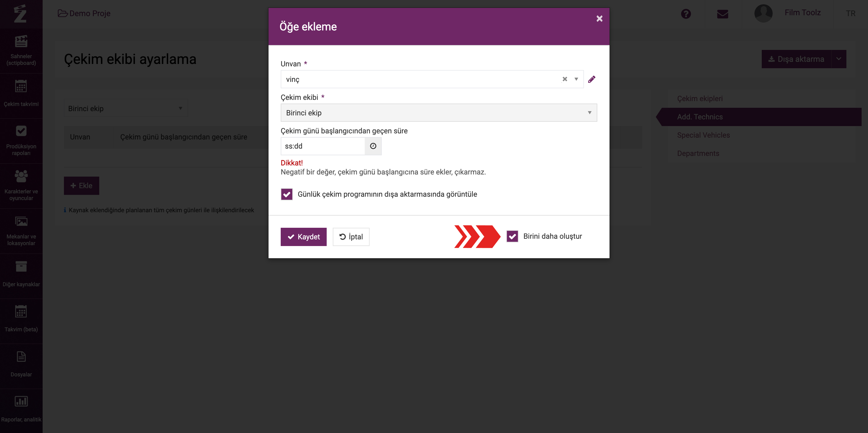Open Mekanlar ve lokasyonlar section
Screen dimensions: 868x433
(x=21, y=231)
